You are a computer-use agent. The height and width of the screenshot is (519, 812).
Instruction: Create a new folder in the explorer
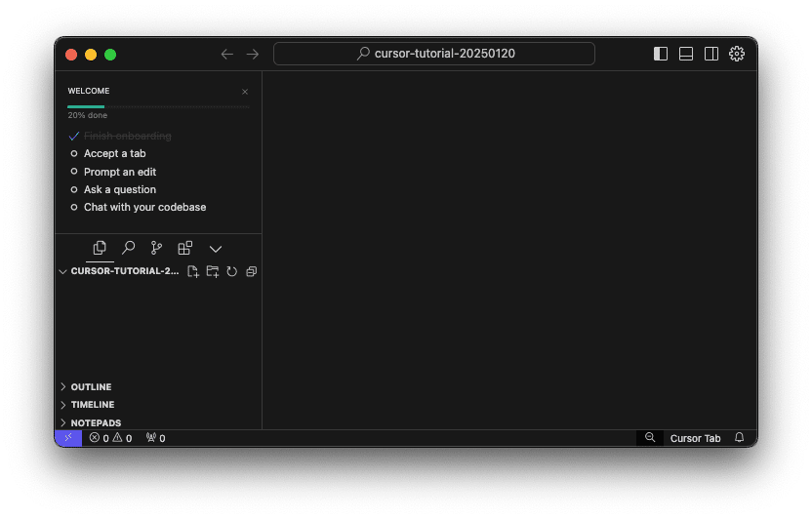(x=213, y=271)
